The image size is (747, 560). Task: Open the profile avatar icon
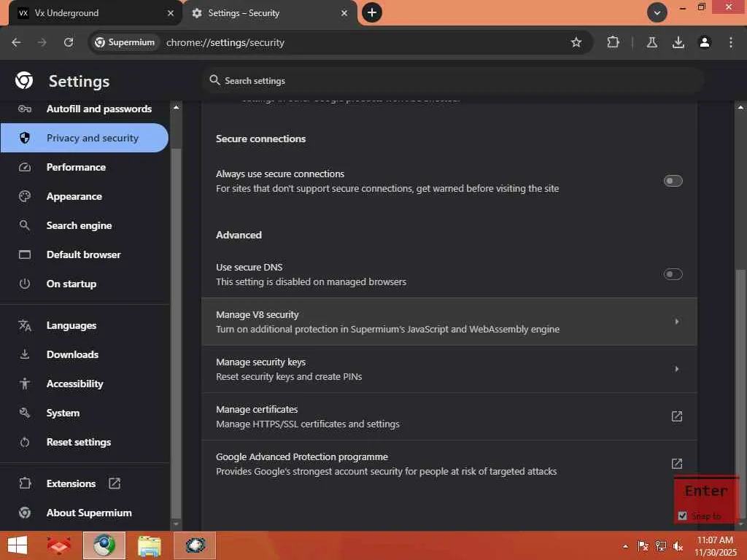pyautogui.click(x=705, y=42)
